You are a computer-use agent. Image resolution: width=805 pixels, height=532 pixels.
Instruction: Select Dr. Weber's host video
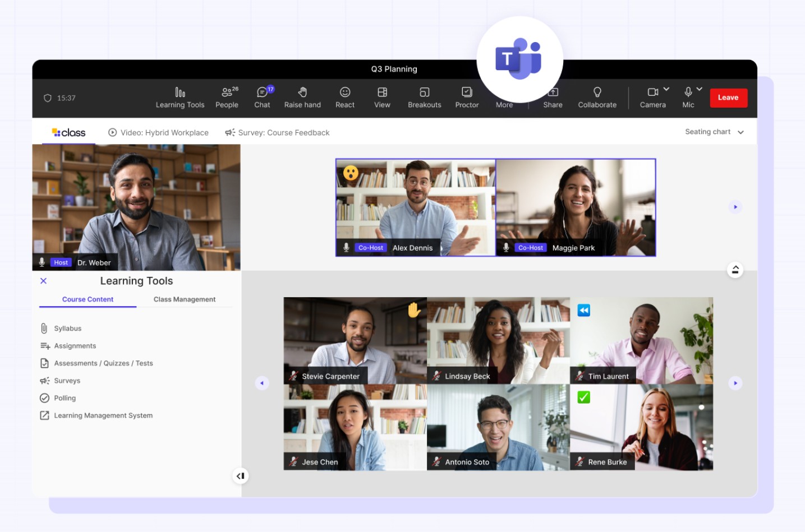(136, 207)
